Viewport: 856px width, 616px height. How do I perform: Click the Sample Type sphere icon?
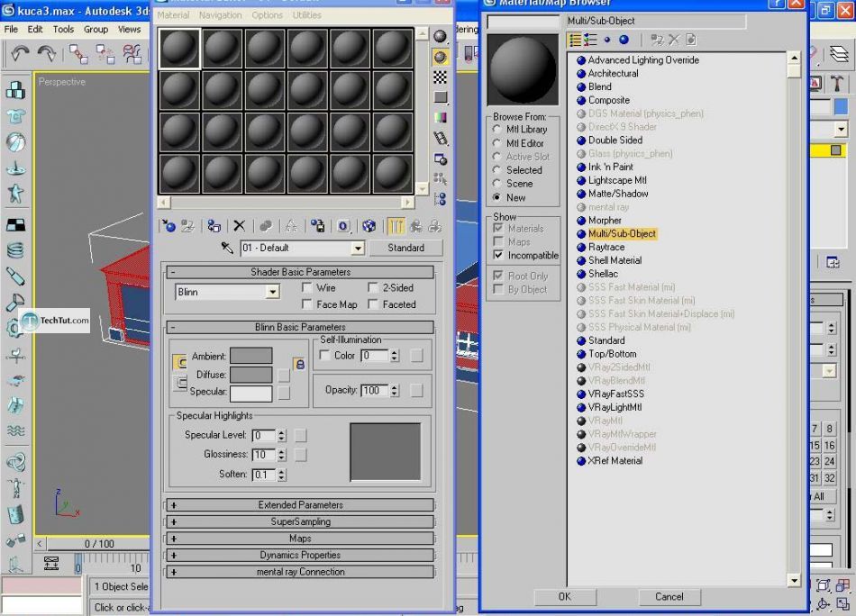pyautogui.click(x=440, y=36)
